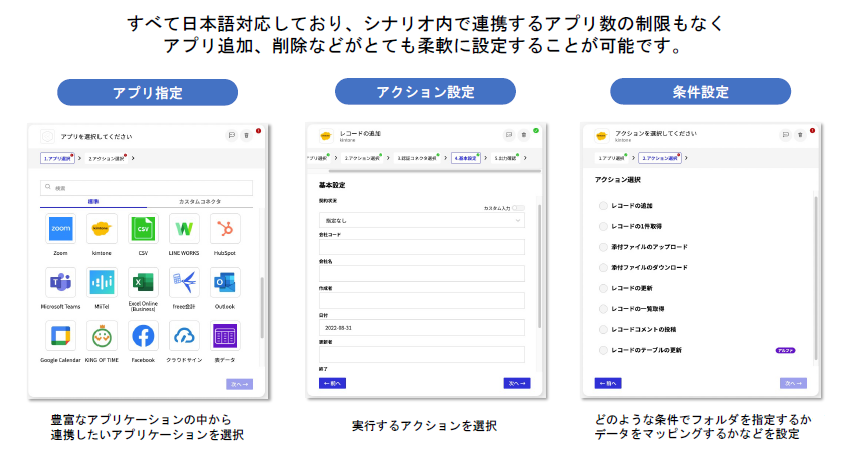Click vertical scrollbar in app list panel
This screenshot has height=450, width=851.
[262, 307]
